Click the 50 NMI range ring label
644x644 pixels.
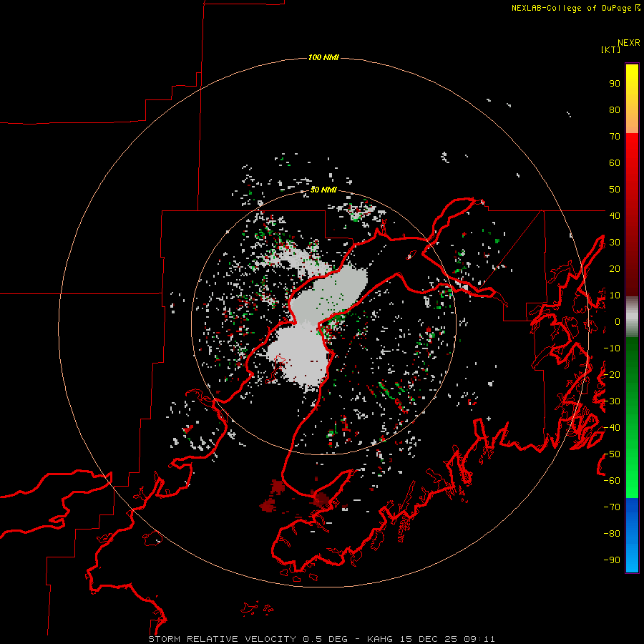(x=323, y=190)
